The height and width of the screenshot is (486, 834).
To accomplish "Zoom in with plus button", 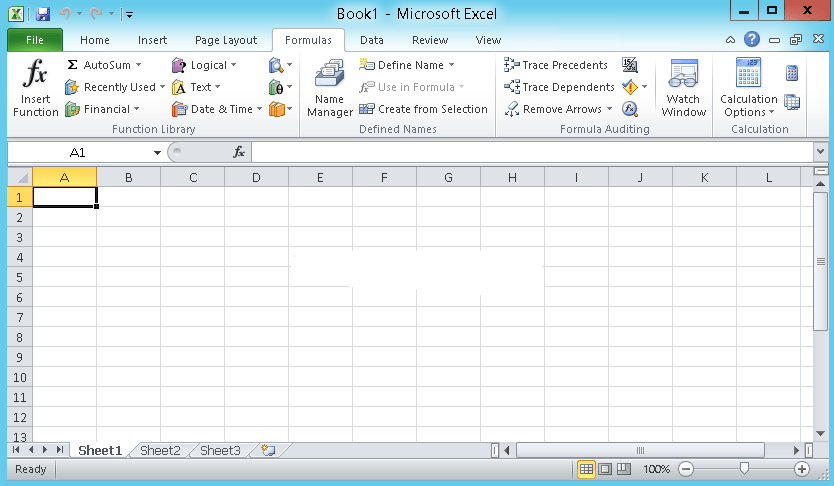I will pos(802,469).
